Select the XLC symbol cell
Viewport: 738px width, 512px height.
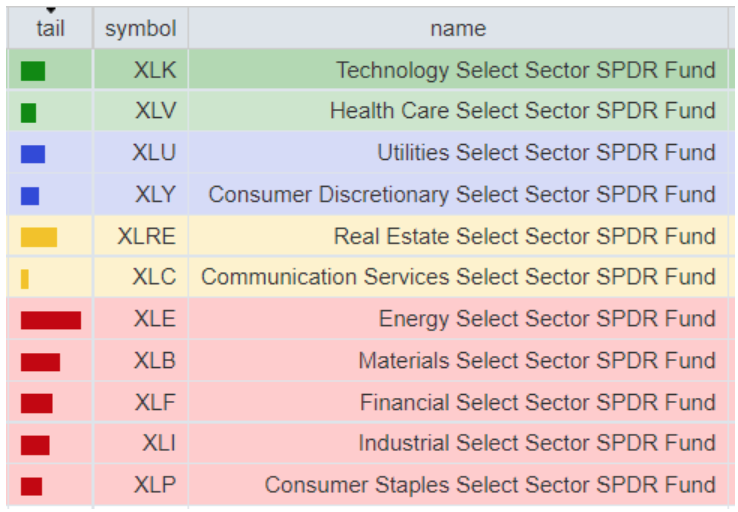tap(154, 277)
